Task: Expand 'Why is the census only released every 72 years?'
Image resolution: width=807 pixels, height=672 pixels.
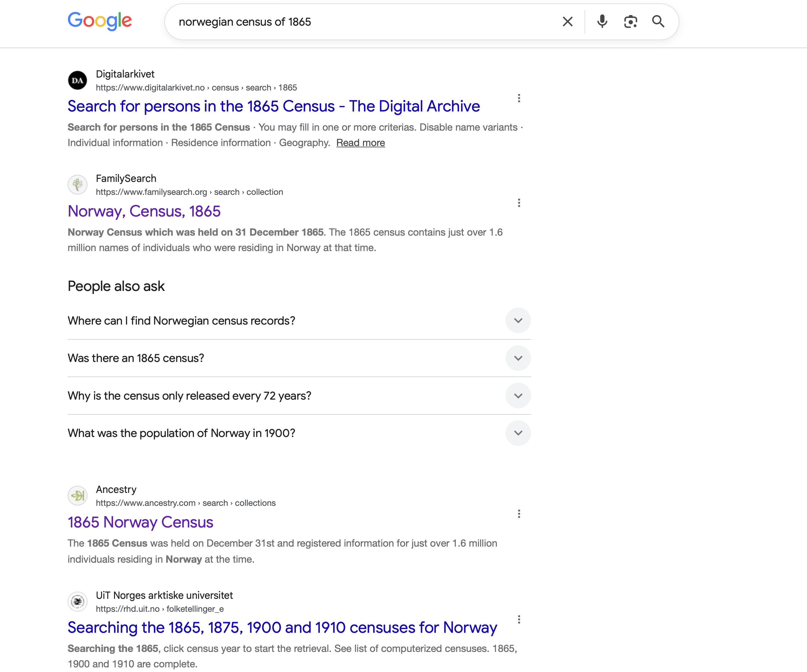Action: coord(299,396)
